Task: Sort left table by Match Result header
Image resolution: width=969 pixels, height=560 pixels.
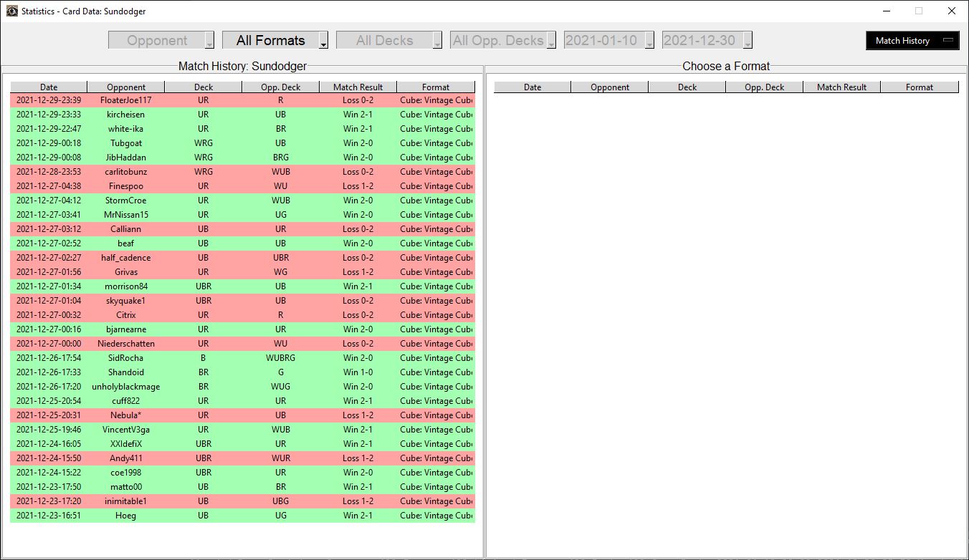Action: click(358, 87)
